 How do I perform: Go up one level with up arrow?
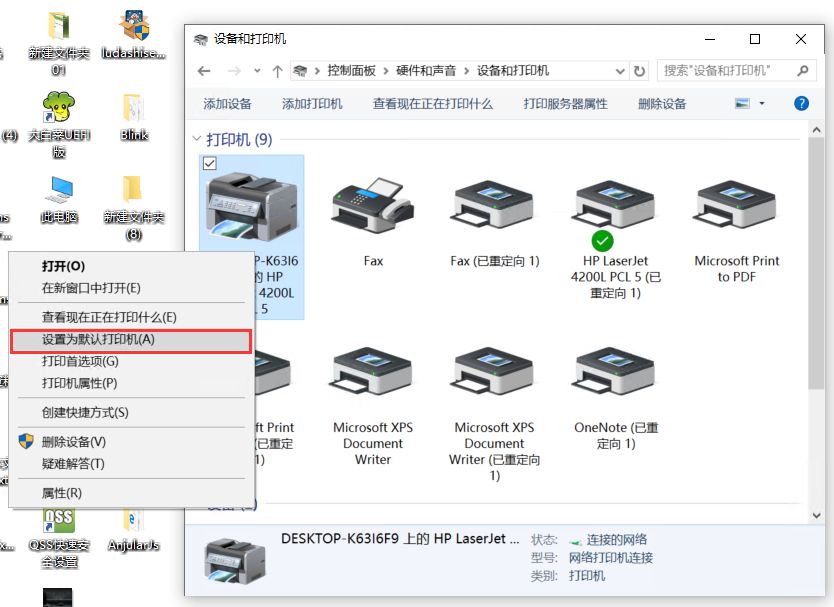pyautogui.click(x=277, y=71)
